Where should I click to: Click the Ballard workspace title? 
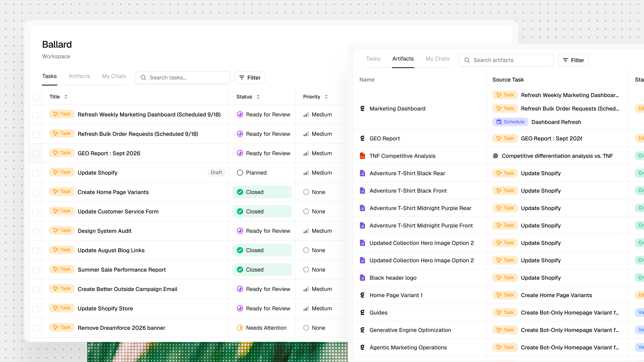point(57,44)
